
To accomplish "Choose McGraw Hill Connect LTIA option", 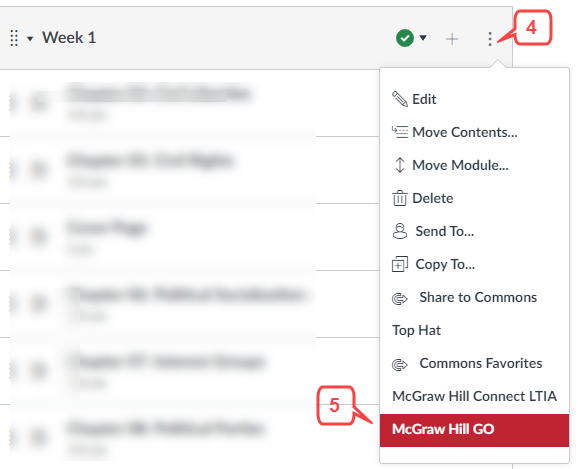I will 474,396.
